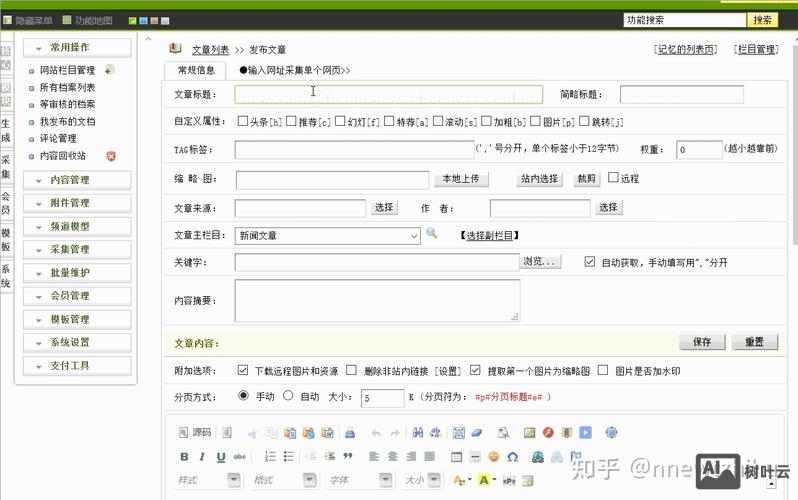Viewport: 798px width, 500px height.
Task: Switch to the 常规信息 tab
Action: [196, 70]
